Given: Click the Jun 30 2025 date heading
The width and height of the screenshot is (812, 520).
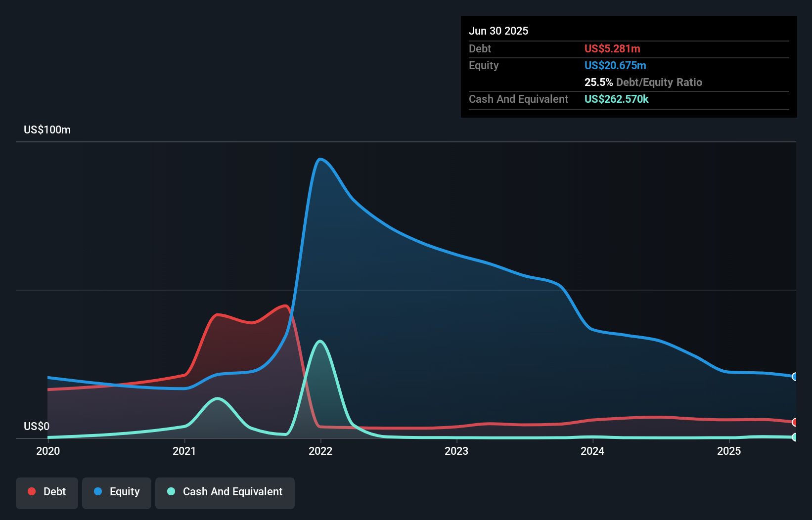Looking at the screenshot, I should pos(498,31).
